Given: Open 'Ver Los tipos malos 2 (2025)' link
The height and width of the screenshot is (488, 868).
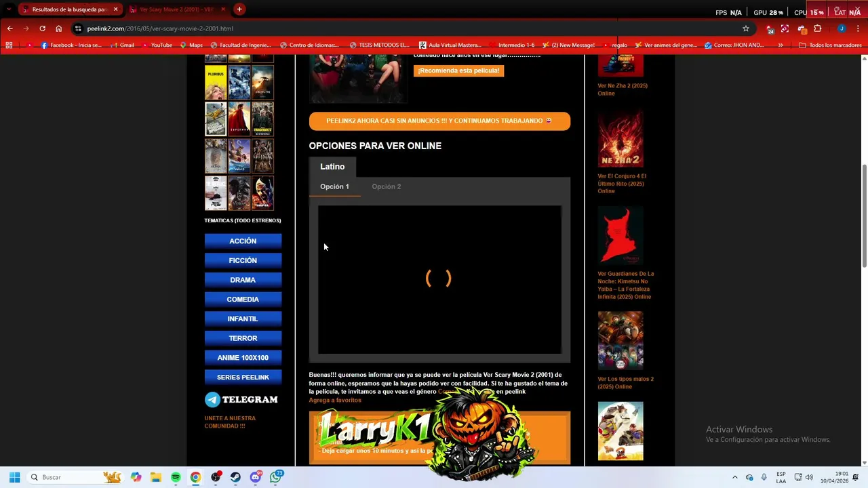Looking at the screenshot, I should (x=625, y=383).
